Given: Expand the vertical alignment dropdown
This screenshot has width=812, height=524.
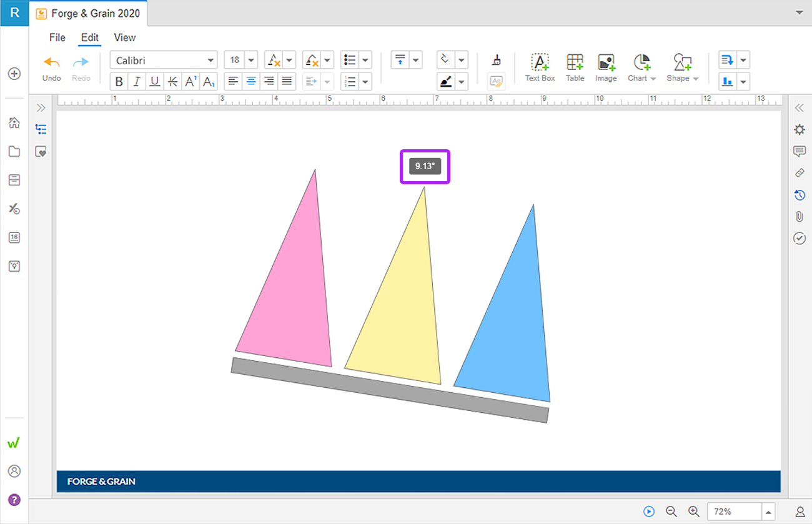Looking at the screenshot, I should point(416,60).
